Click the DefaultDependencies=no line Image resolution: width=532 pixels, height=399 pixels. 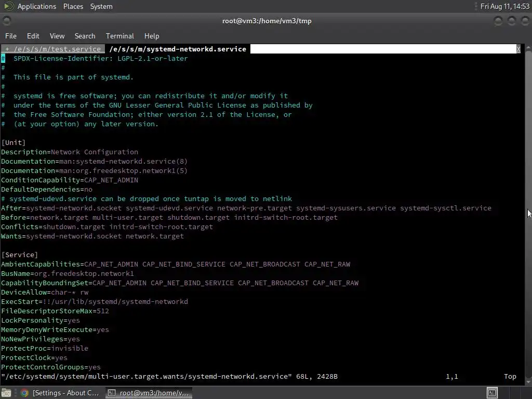[x=46, y=189]
